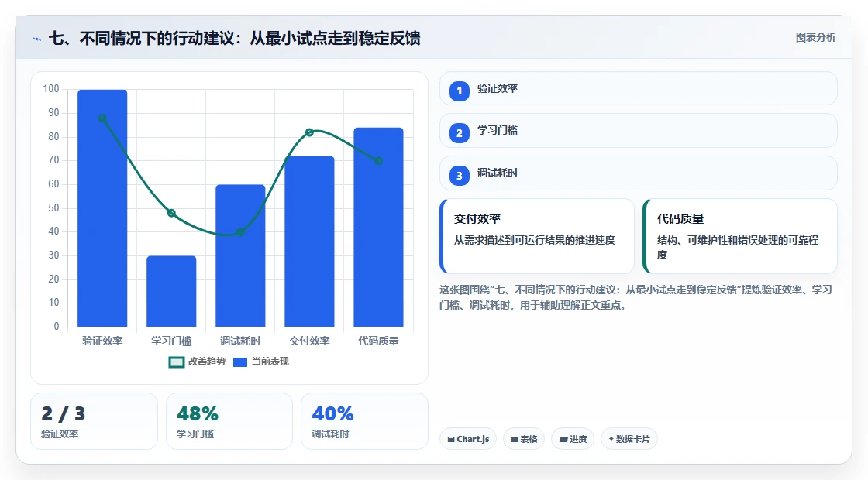Click the 当前表现 legend label
Screen dimensions: 868x480
(x=270, y=362)
